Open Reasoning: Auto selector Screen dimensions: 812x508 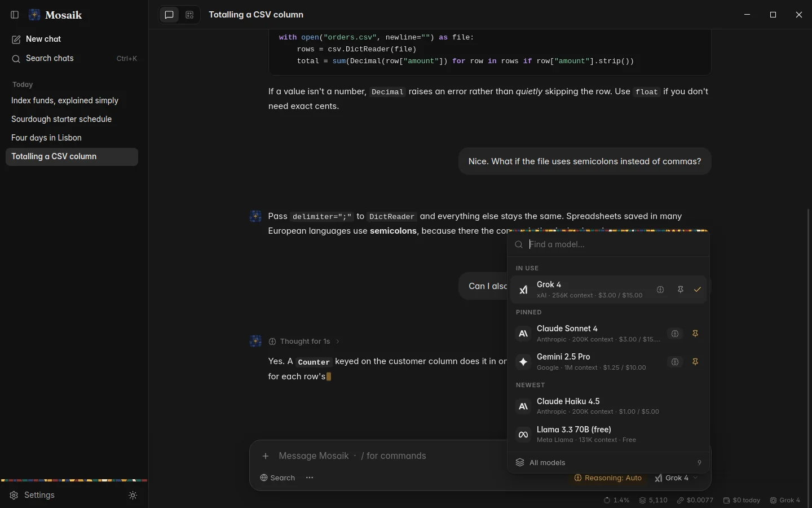(608, 478)
